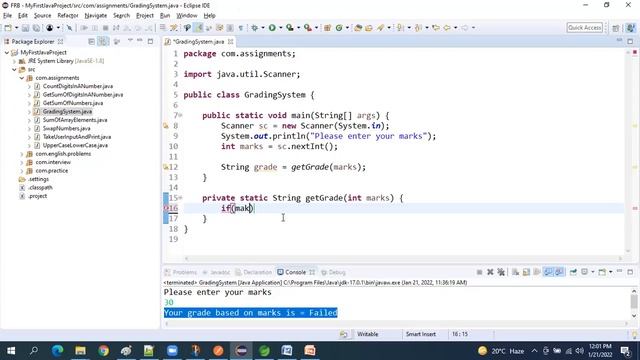Screen dimensions: 640x360
Task: Click the Console vertical scrollbar
Action: 634,303
